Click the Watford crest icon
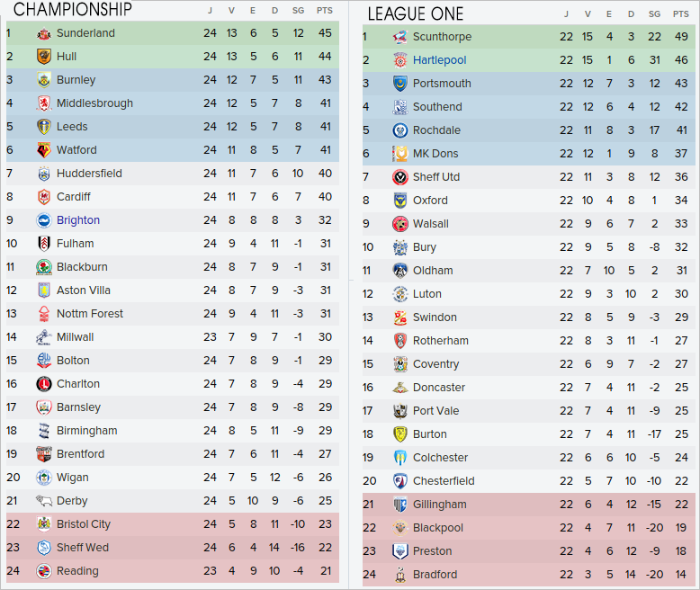700x590 pixels. coord(43,150)
